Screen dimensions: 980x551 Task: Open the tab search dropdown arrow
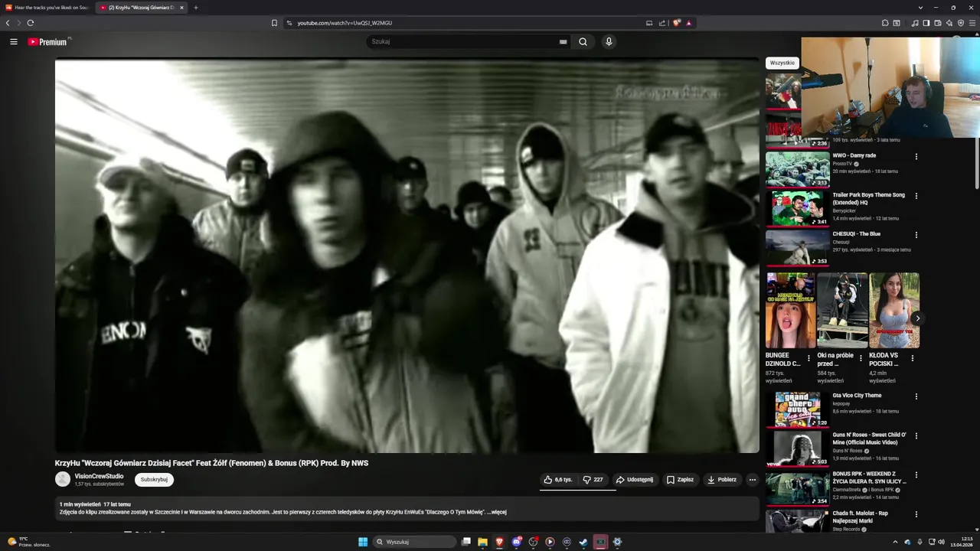920,8
